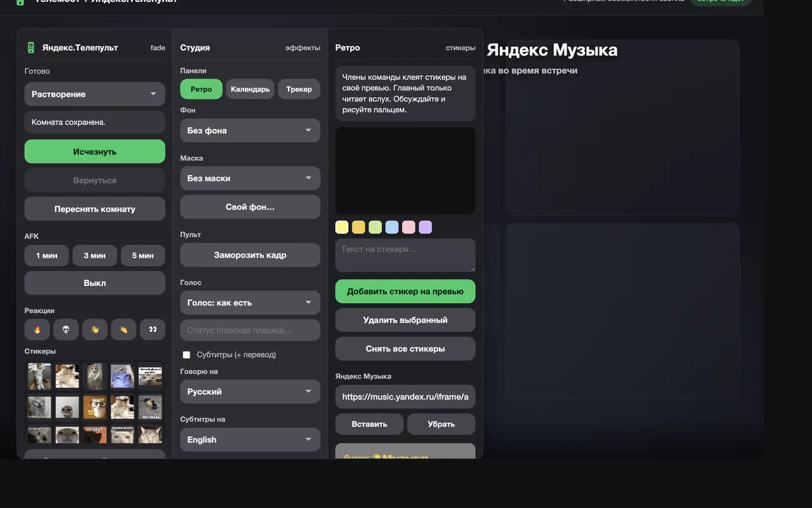
Task: Send the skull emoji reaction
Action: 66,330
